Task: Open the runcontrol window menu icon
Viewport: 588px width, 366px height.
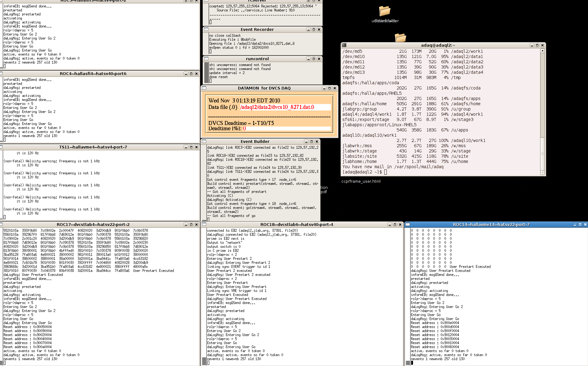Action: pyautogui.click(x=206, y=59)
